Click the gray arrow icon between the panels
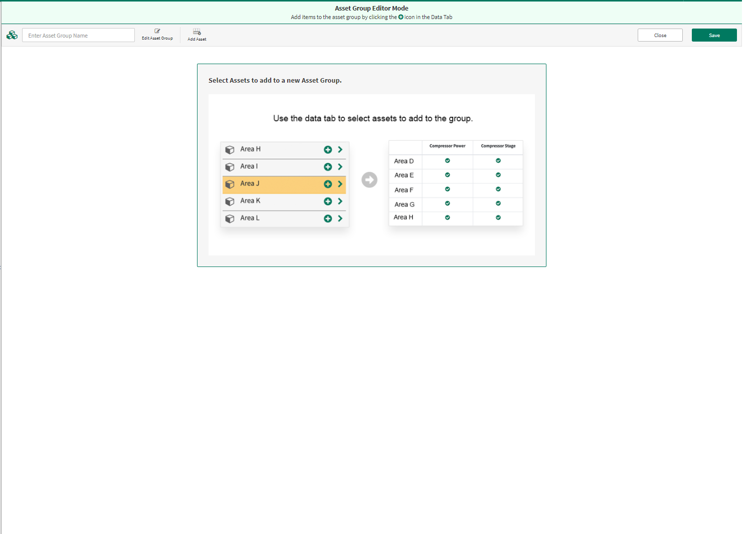Viewport: 756px width, 534px height. [x=369, y=180]
